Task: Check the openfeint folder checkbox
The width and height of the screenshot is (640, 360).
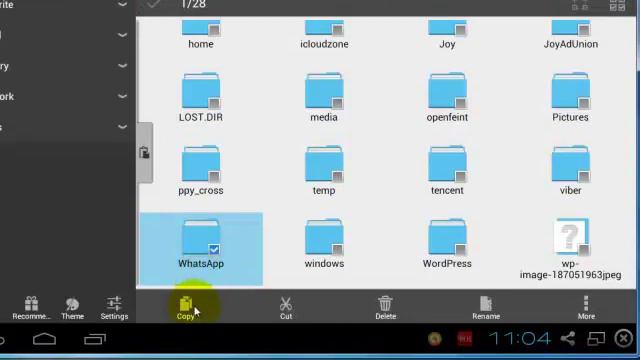Action: pyautogui.click(x=461, y=103)
